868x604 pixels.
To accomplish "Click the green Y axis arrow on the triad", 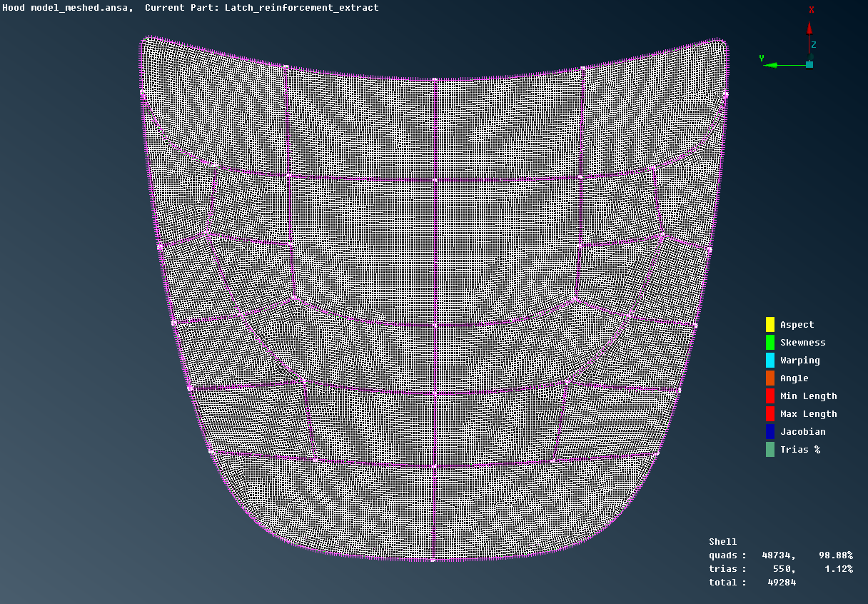I will [772, 65].
